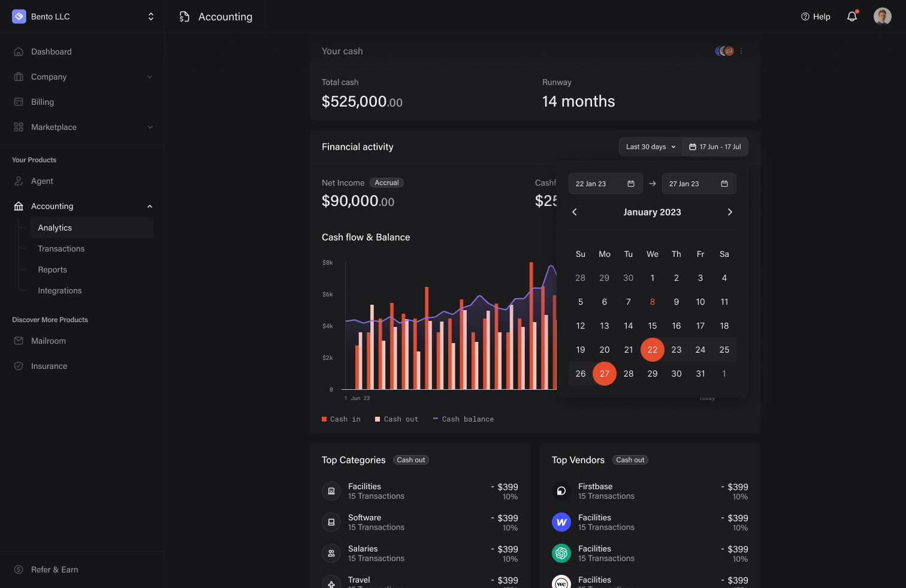Toggle the Cash balance legend item
This screenshot has width=906, height=588.
pyautogui.click(x=463, y=419)
